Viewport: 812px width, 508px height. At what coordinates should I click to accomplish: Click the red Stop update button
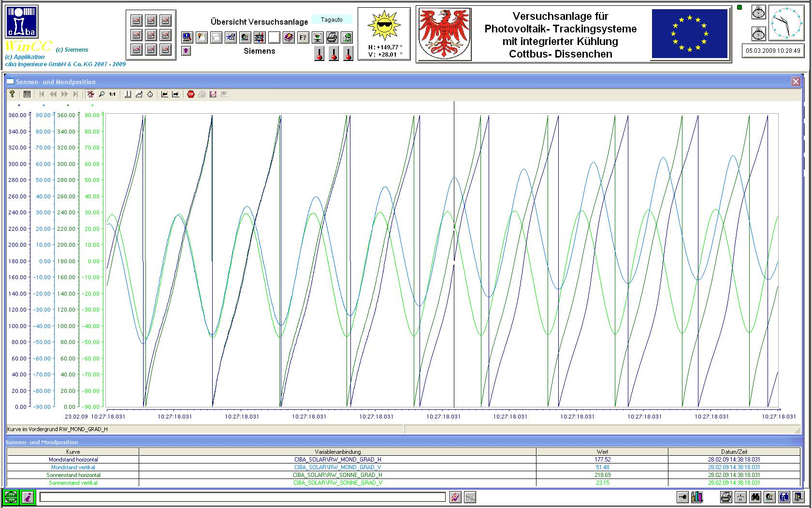click(x=191, y=94)
